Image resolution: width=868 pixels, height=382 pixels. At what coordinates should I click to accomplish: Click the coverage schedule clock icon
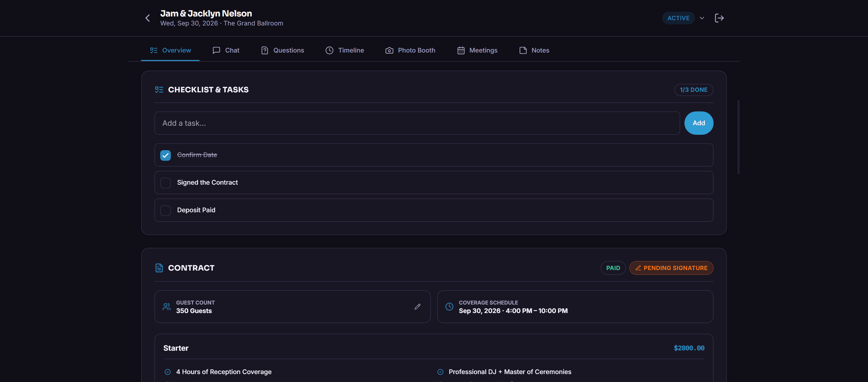tap(449, 307)
